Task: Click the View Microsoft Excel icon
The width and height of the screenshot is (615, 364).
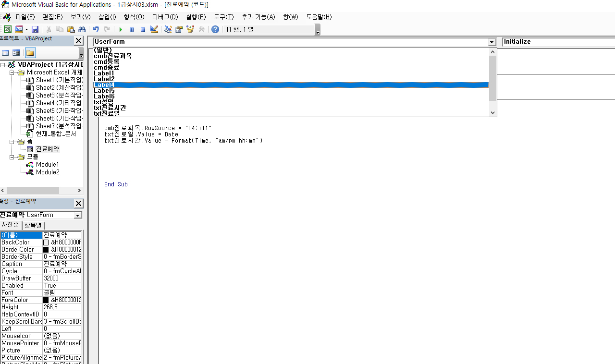Action: (8, 29)
